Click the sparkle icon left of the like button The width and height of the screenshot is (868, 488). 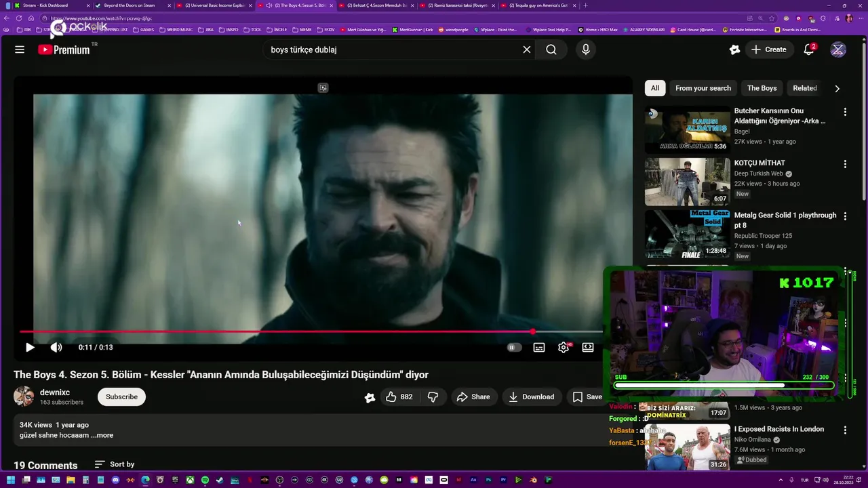pos(370,398)
